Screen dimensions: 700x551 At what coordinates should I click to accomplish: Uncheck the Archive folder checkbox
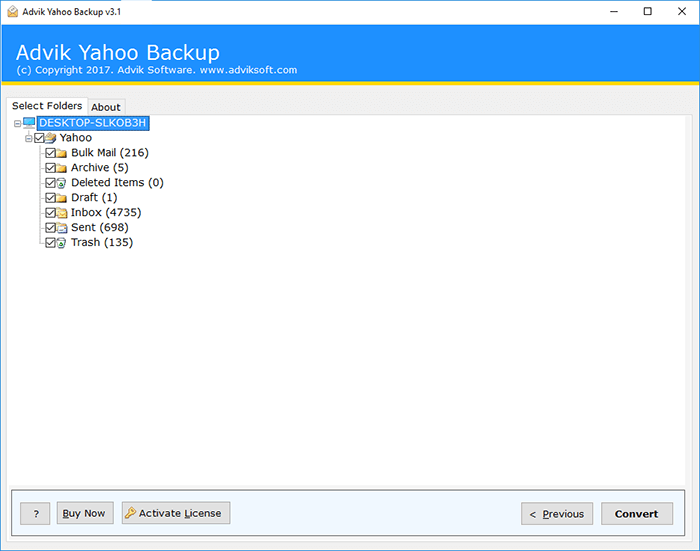pos(50,168)
